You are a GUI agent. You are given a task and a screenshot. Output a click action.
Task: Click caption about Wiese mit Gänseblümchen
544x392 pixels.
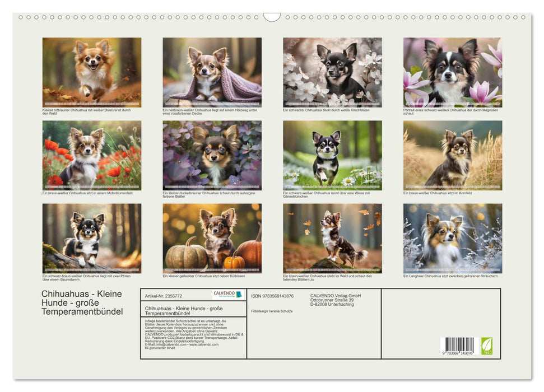(x=326, y=195)
